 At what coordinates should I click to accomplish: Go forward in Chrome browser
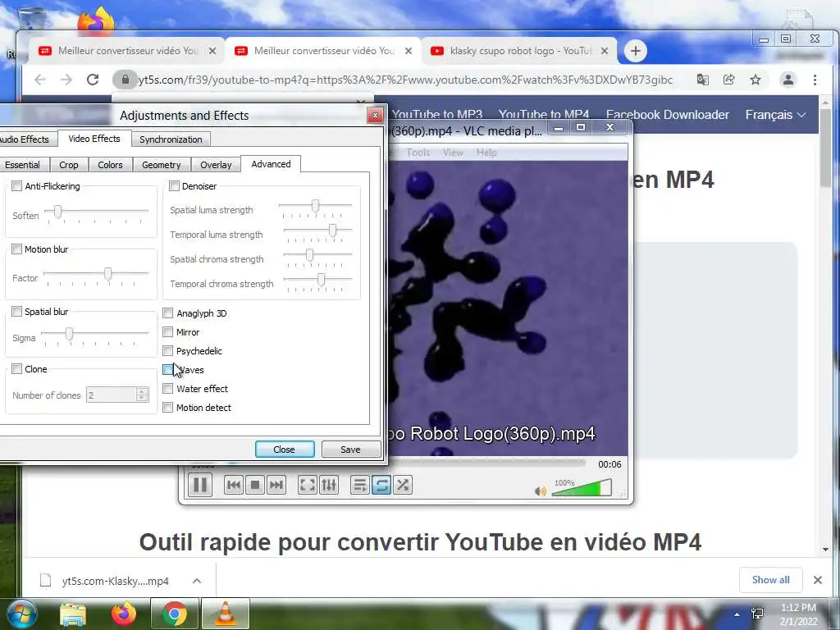click(66, 80)
